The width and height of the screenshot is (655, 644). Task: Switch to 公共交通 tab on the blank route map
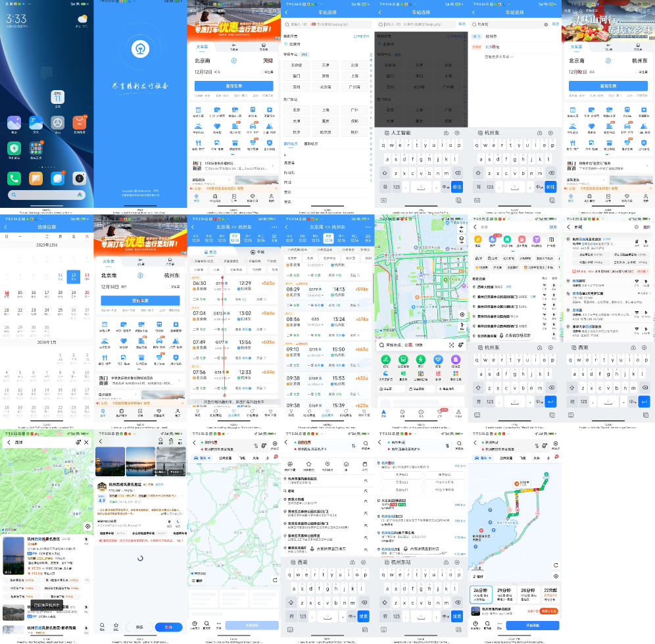[225, 458]
